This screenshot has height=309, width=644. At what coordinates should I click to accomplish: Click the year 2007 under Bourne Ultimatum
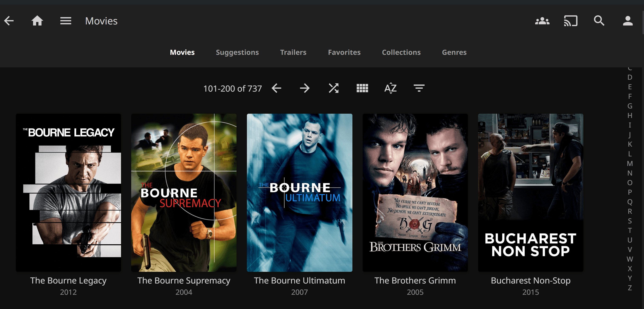[x=299, y=292]
